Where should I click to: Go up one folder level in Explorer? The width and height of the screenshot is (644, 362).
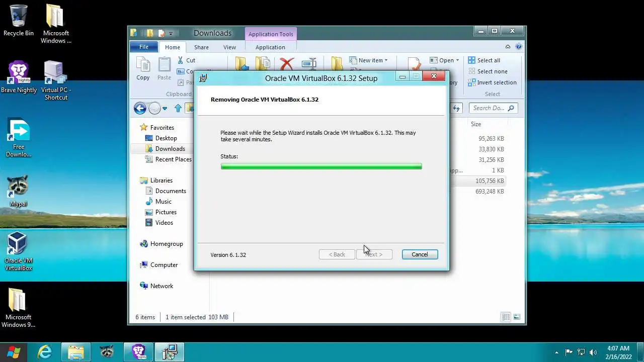[178, 108]
